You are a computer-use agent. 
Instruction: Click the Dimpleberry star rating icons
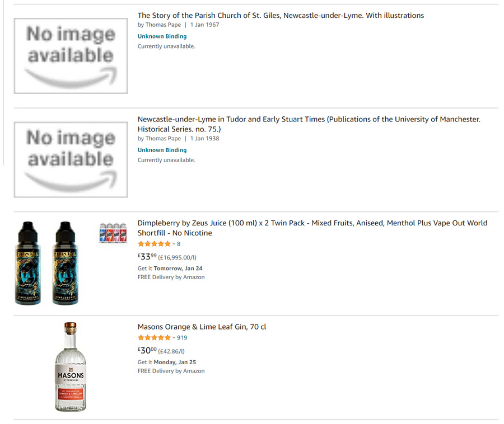(x=154, y=244)
